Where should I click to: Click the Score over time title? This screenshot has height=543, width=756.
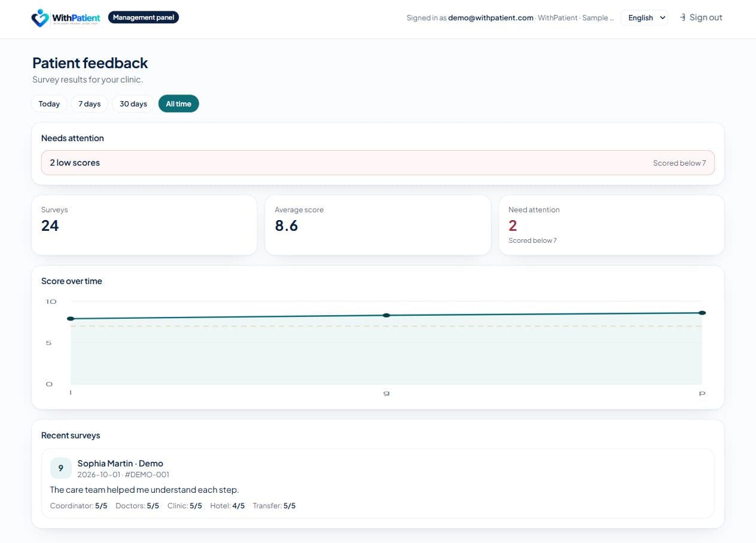coord(72,281)
